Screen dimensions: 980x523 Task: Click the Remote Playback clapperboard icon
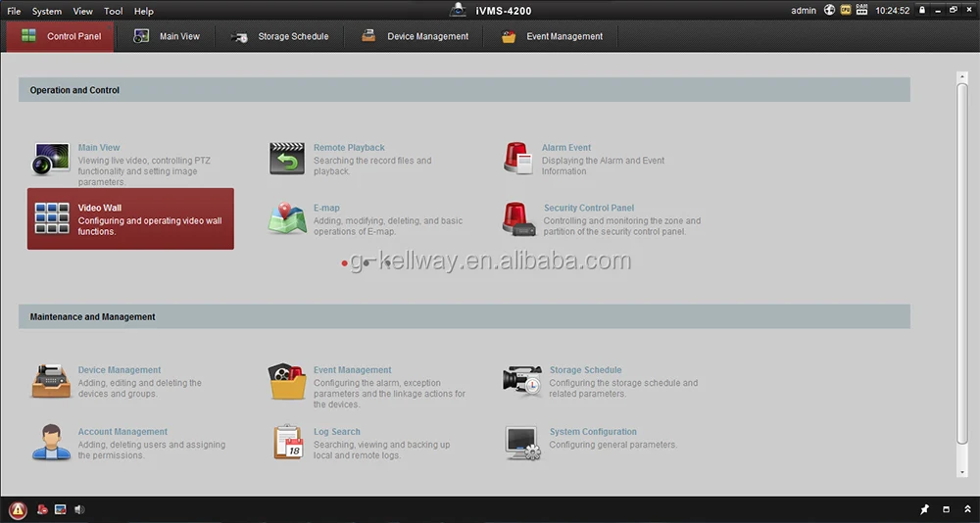287,158
